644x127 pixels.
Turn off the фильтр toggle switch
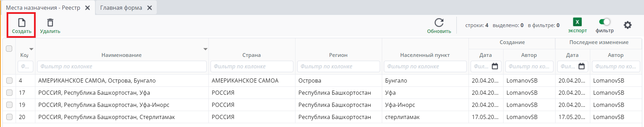(x=604, y=22)
